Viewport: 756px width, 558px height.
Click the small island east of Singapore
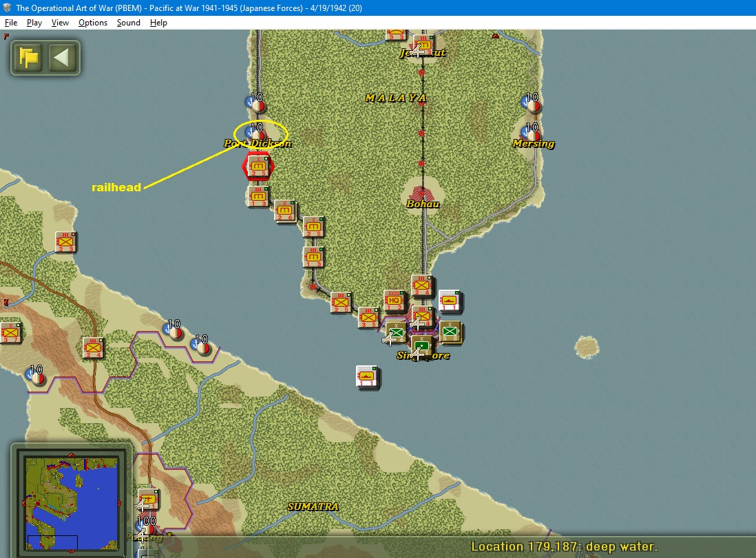(587, 347)
